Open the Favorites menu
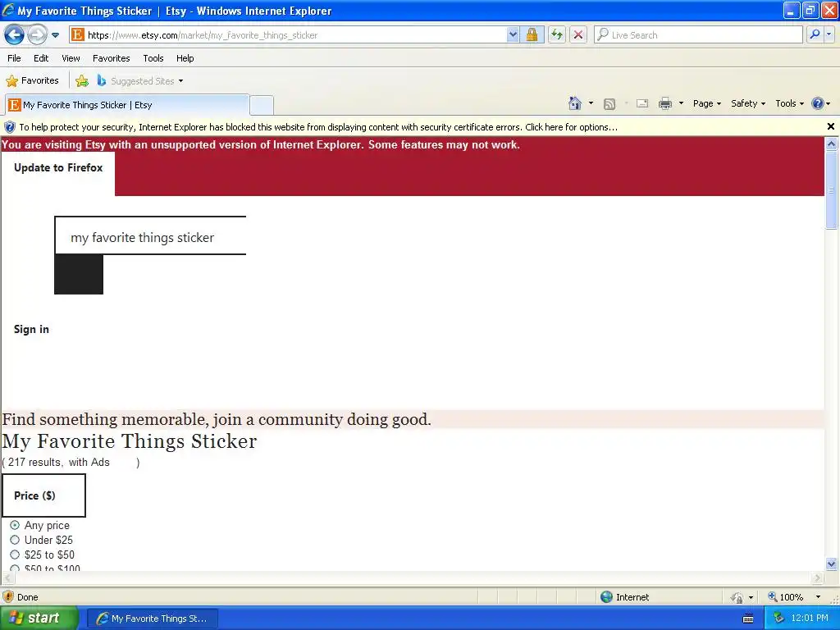Image resolution: width=840 pixels, height=630 pixels. point(111,58)
